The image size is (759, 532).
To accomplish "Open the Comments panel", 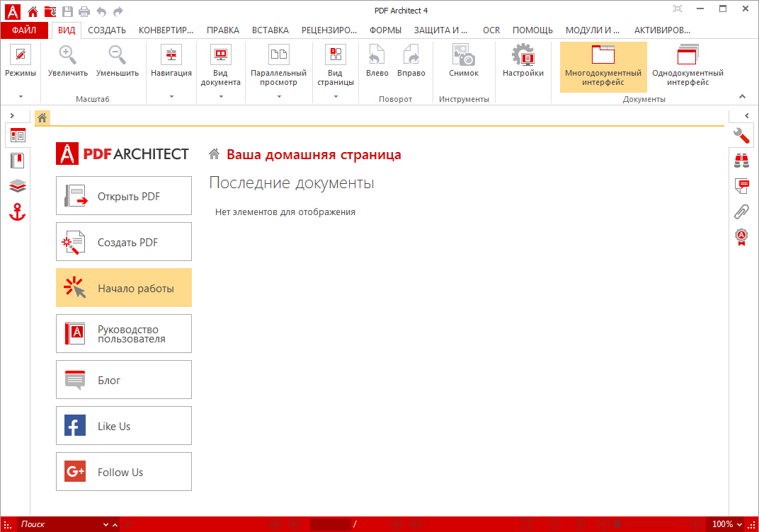I will [x=741, y=186].
